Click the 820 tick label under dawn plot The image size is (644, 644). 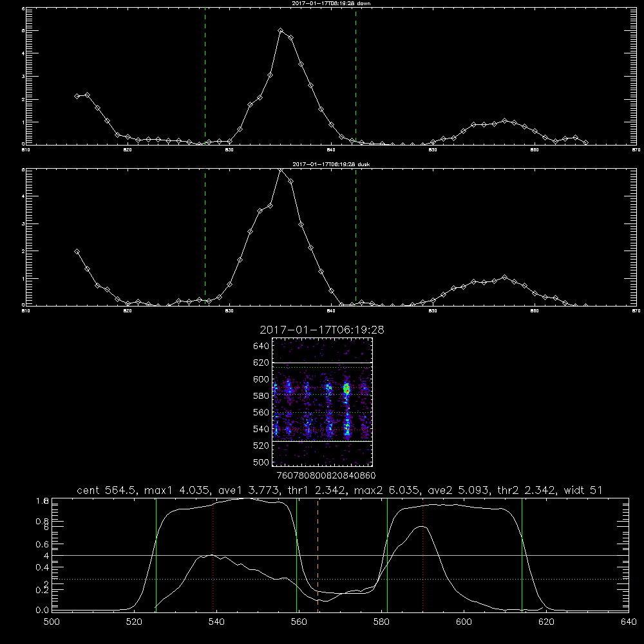[x=128, y=149]
